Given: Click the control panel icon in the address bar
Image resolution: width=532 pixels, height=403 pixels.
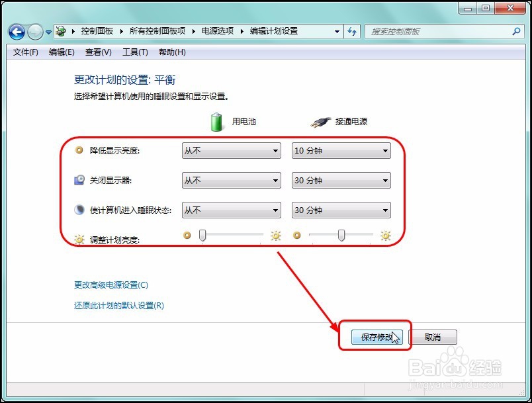Looking at the screenshot, I should coord(60,30).
